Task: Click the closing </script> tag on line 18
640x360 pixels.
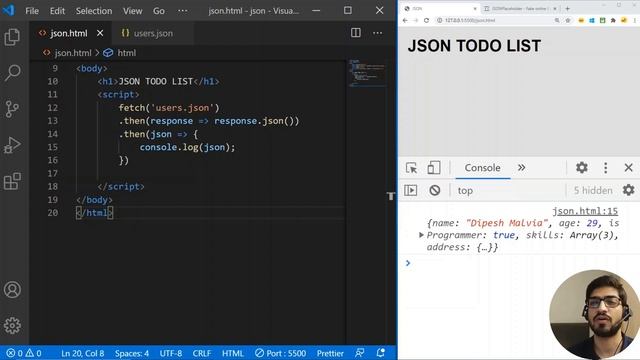Action: pos(121,187)
